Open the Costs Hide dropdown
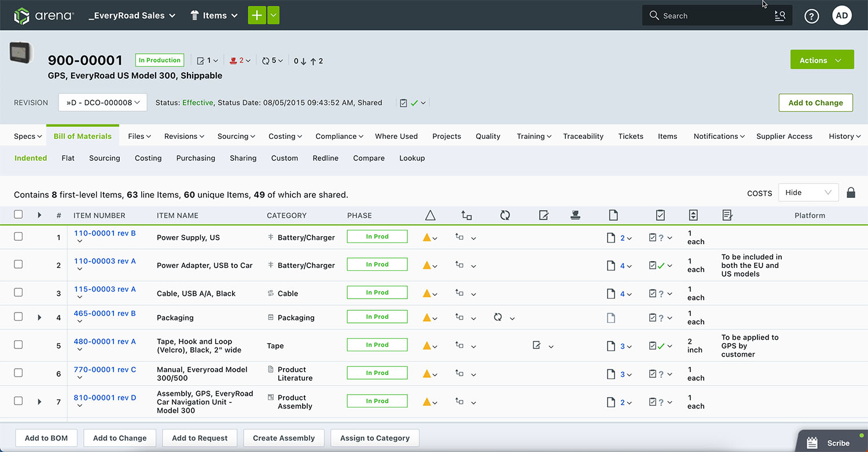The width and height of the screenshot is (868, 452). [x=808, y=193]
